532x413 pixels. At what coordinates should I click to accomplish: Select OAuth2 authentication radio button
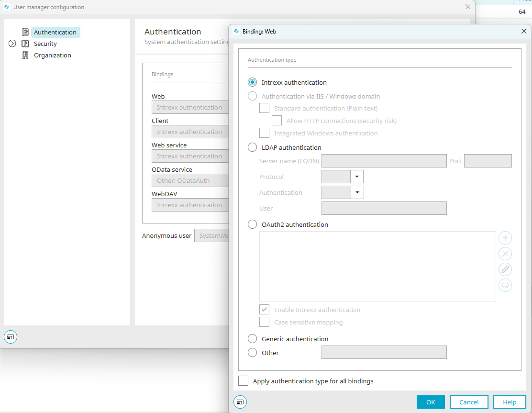252,224
